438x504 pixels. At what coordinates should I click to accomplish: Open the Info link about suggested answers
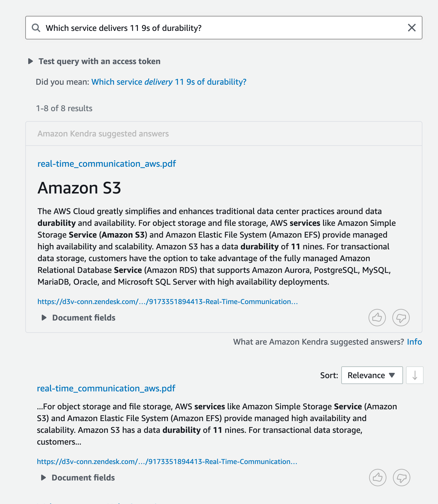point(414,342)
